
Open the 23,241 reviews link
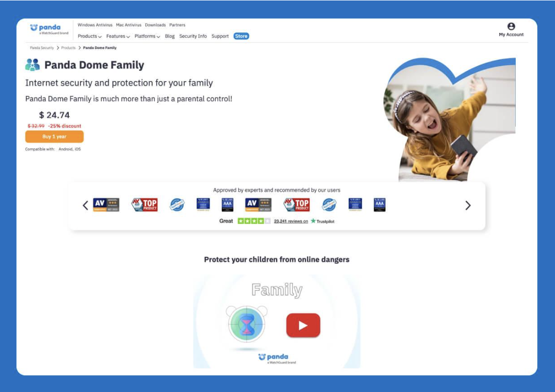(x=291, y=222)
